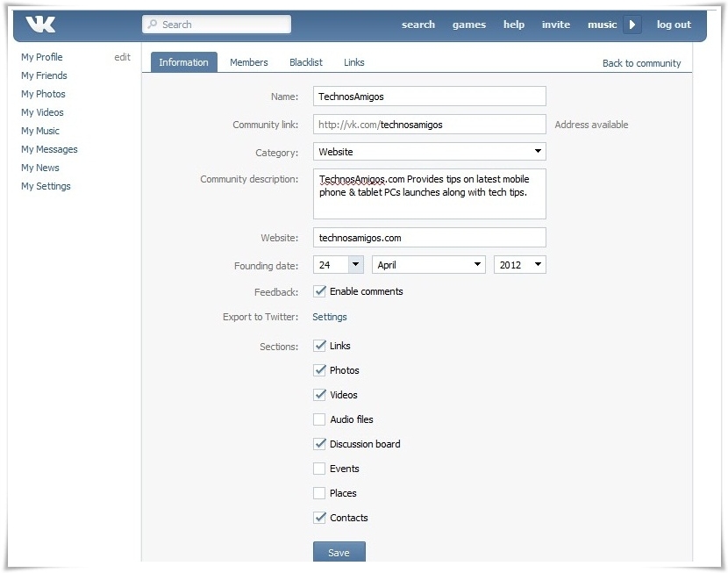Open My Videos in sidebar
Viewport: 728px width, 573px height.
click(x=42, y=112)
